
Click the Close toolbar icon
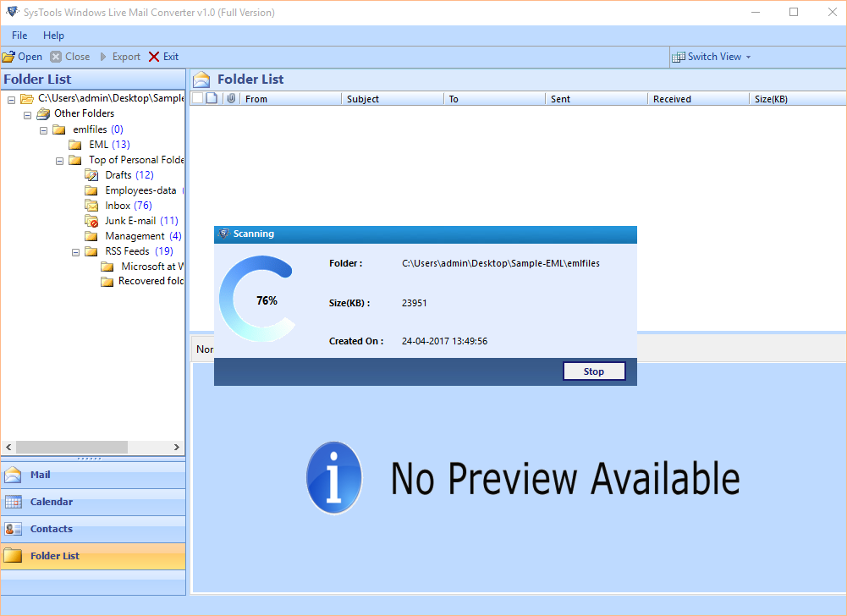coord(56,57)
